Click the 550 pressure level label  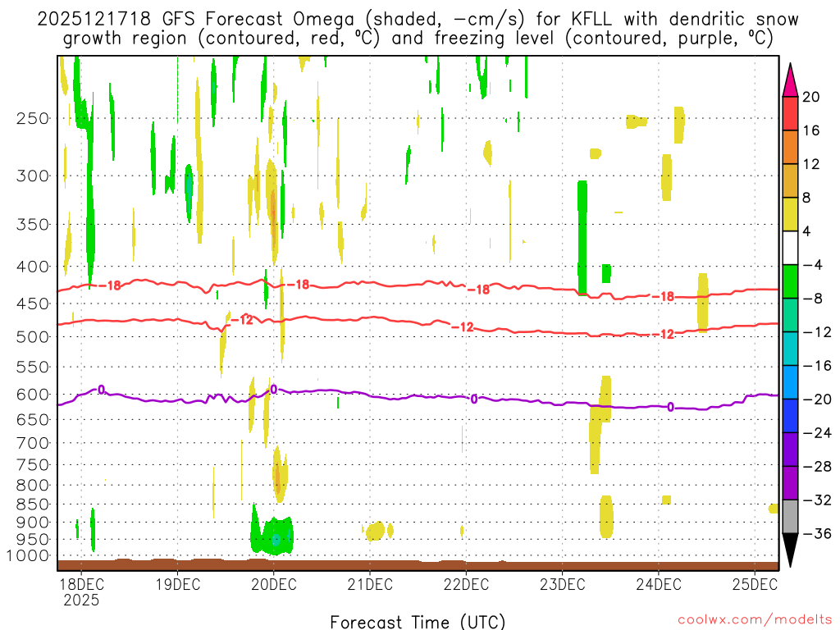point(33,367)
